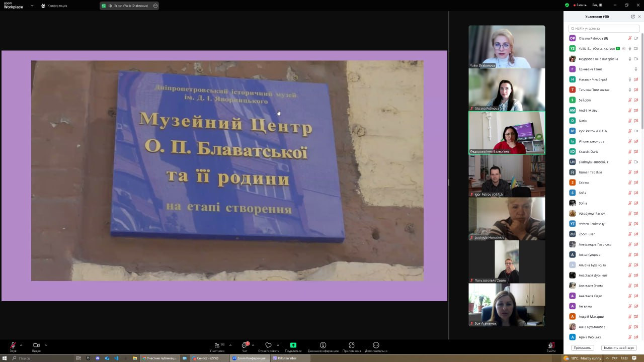
Task: Click Zoom user participant row name
Action: coord(587,234)
